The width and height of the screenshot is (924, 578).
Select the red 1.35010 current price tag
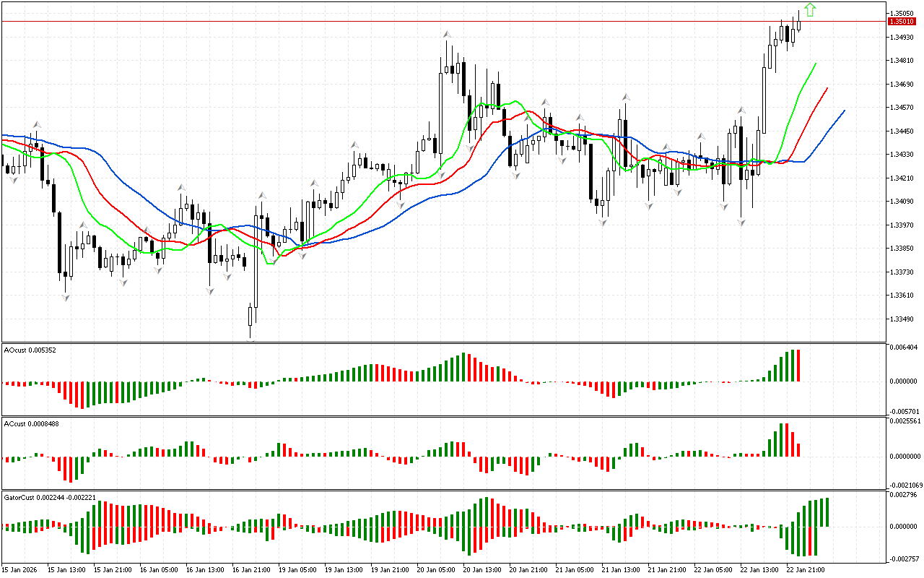coord(902,22)
